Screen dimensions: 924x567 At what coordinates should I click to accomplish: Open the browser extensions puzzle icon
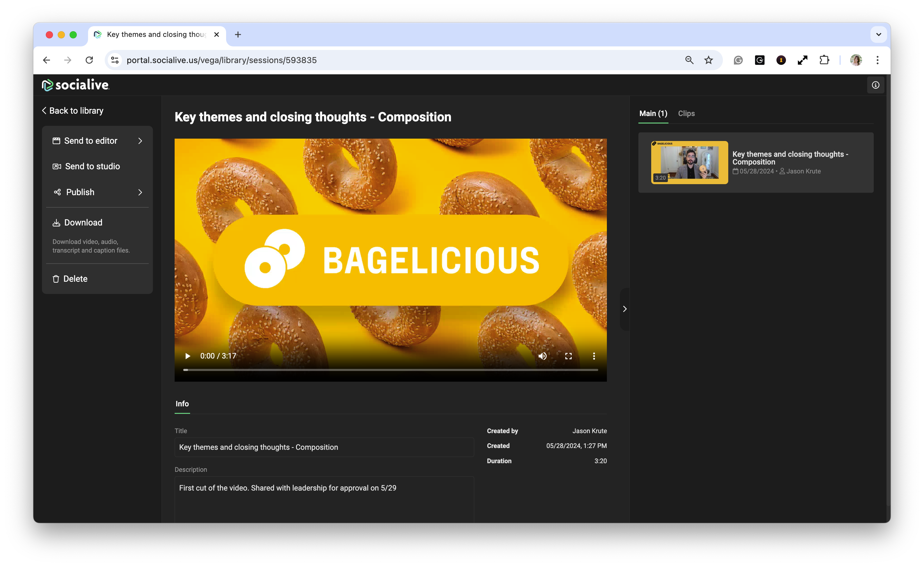[x=824, y=60]
